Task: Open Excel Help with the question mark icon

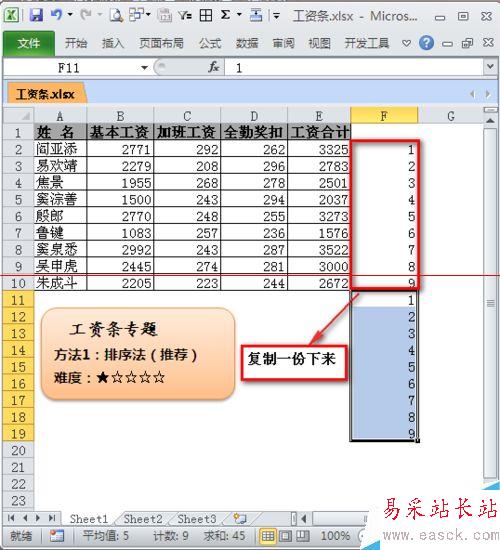Action: (x=426, y=43)
